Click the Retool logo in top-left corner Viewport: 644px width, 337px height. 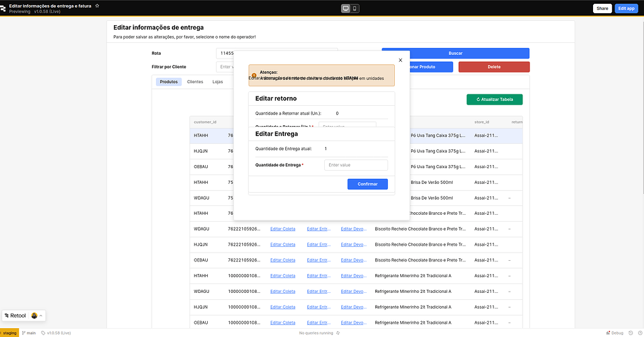click(x=3, y=9)
